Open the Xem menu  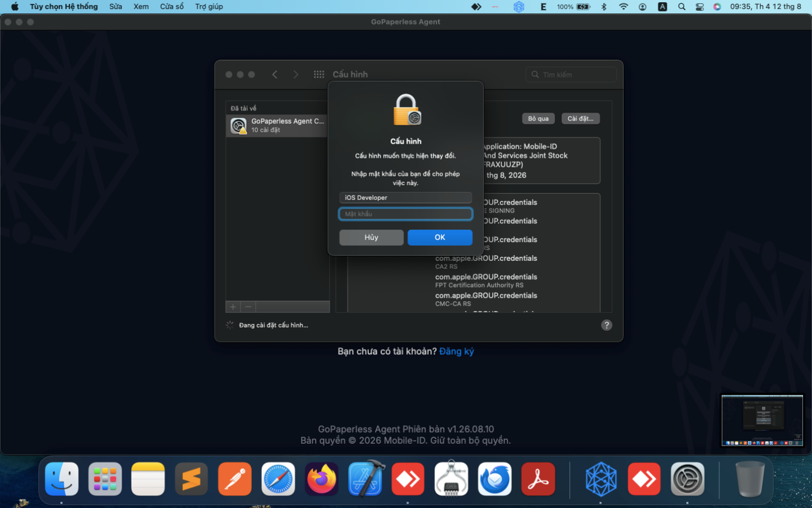(x=141, y=7)
